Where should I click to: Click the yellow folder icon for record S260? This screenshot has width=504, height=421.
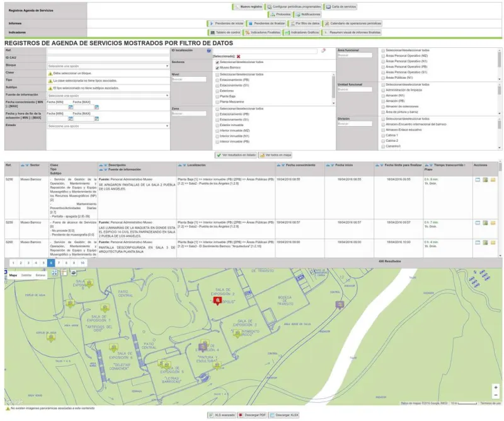coord(493,243)
